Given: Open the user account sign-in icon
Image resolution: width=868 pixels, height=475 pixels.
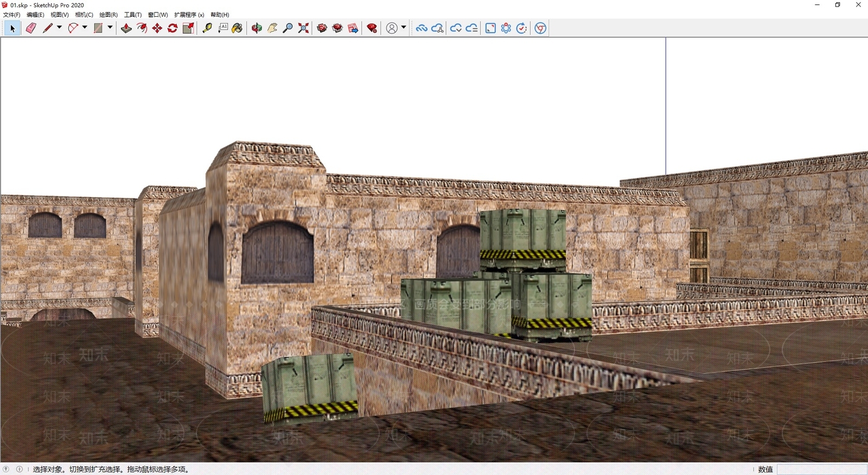Looking at the screenshot, I should pyautogui.click(x=392, y=28).
